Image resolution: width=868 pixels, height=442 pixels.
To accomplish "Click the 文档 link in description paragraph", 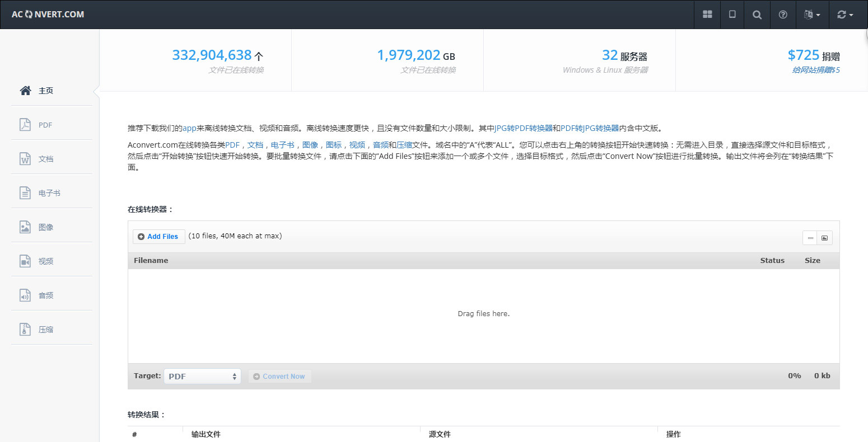I will point(255,145).
